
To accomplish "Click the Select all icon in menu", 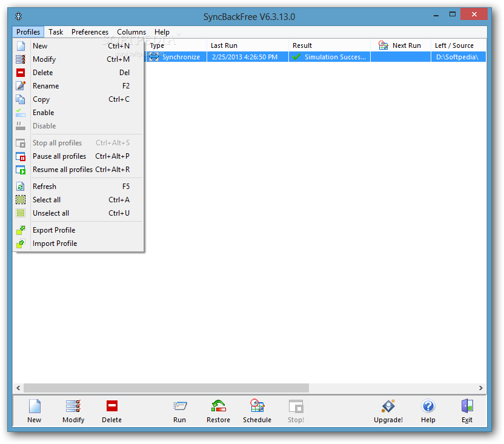I will click(21, 200).
